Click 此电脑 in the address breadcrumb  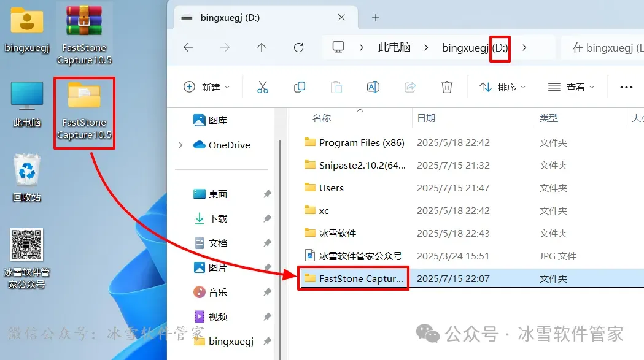pyautogui.click(x=394, y=48)
